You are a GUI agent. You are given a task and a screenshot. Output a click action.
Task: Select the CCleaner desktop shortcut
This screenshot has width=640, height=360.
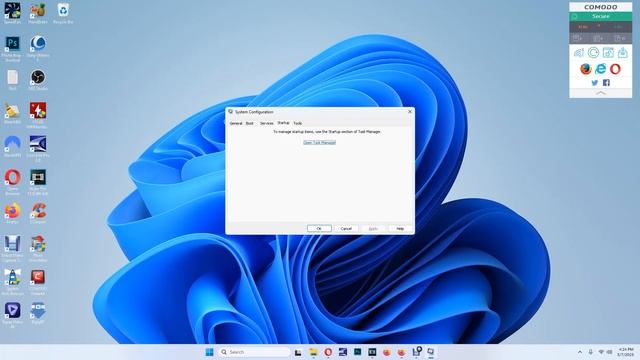pyautogui.click(x=38, y=213)
